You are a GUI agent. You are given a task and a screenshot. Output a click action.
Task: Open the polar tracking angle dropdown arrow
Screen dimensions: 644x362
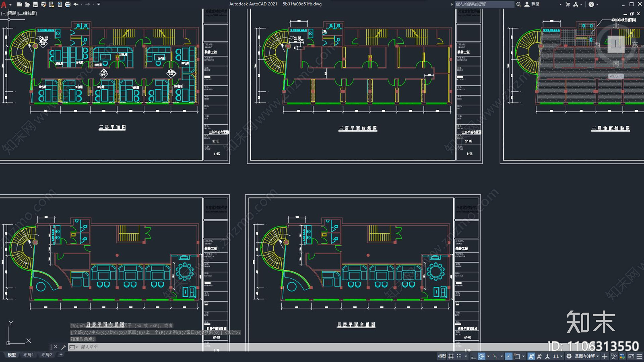[x=488, y=356]
